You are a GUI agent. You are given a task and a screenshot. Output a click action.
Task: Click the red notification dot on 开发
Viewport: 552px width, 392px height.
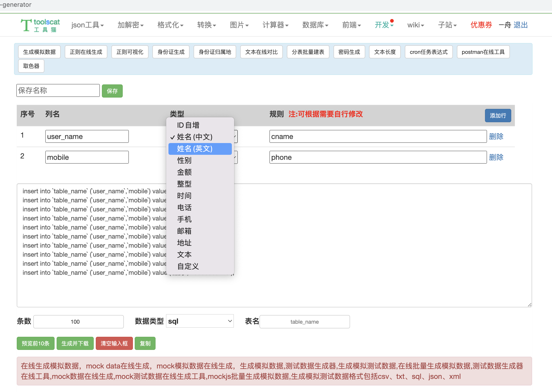click(392, 21)
